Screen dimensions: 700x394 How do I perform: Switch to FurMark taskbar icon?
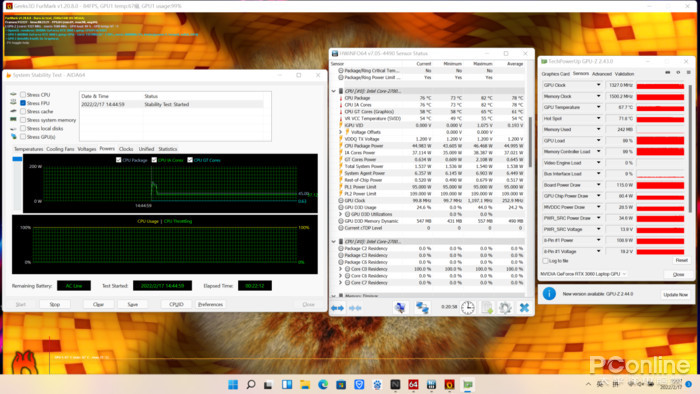[450, 385]
